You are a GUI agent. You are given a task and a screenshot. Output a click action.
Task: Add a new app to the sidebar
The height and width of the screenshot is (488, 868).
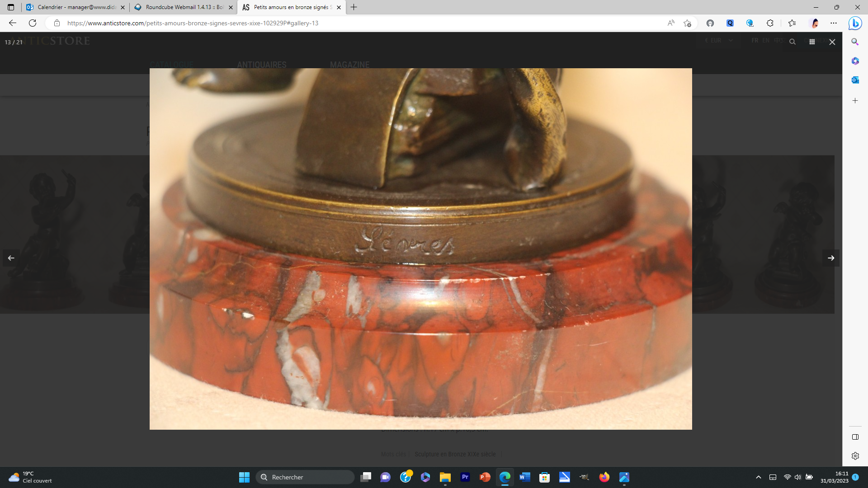(855, 101)
